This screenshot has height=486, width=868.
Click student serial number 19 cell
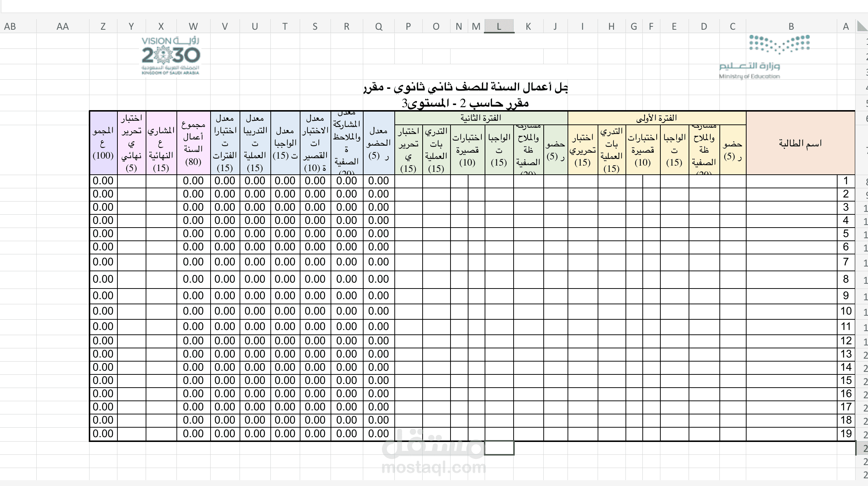[846, 434]
